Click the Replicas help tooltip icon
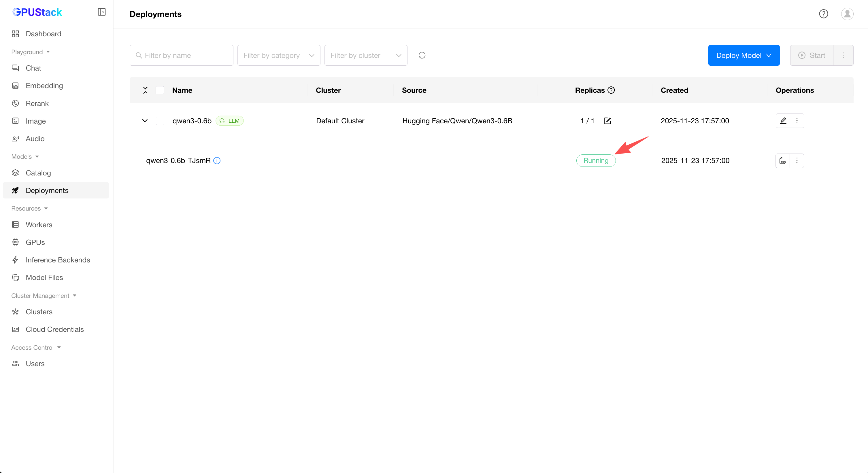This screenshot has height=473, width=868. 611,90
